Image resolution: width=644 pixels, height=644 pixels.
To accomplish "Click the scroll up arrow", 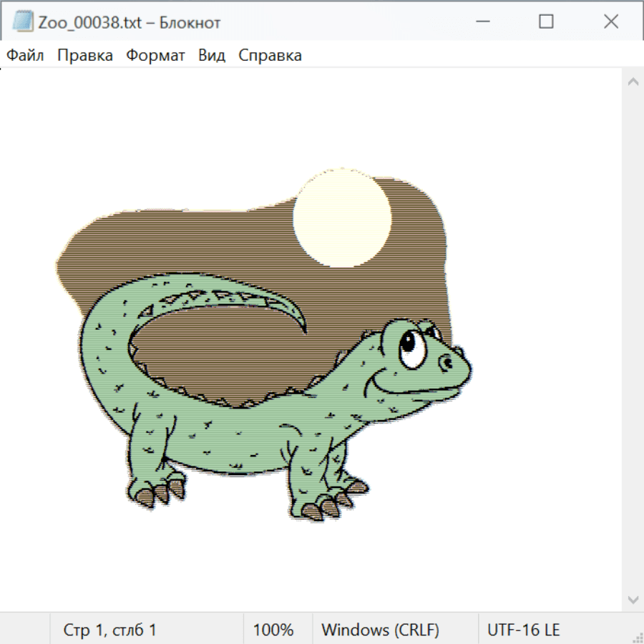I will click(633, 82).
